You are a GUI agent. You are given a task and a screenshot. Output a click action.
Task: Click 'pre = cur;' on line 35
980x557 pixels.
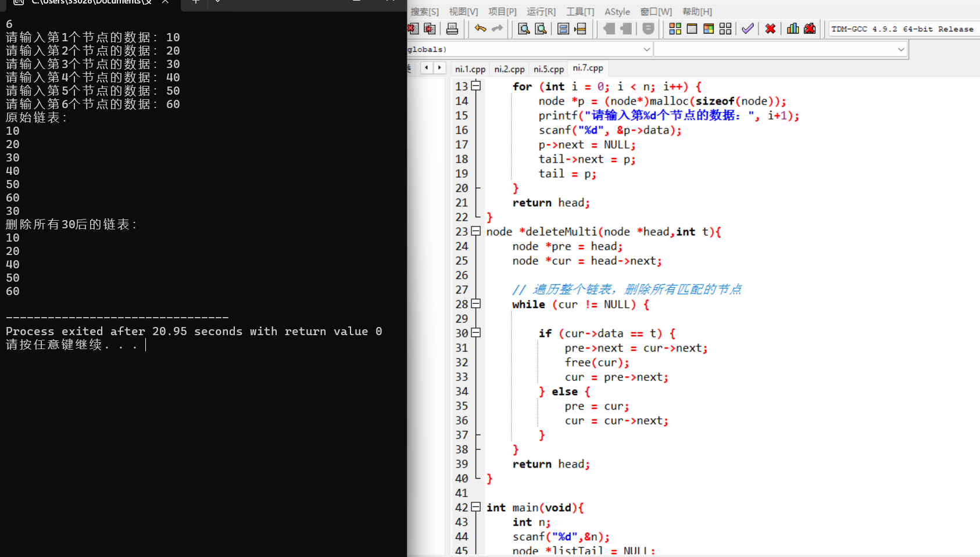click(x=597, y=406)
